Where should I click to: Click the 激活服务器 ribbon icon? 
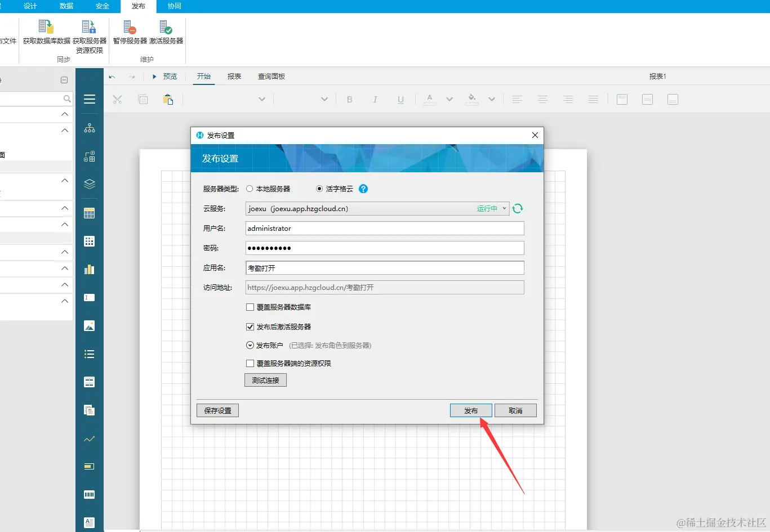pyautogui.click(x=166, y=26)
